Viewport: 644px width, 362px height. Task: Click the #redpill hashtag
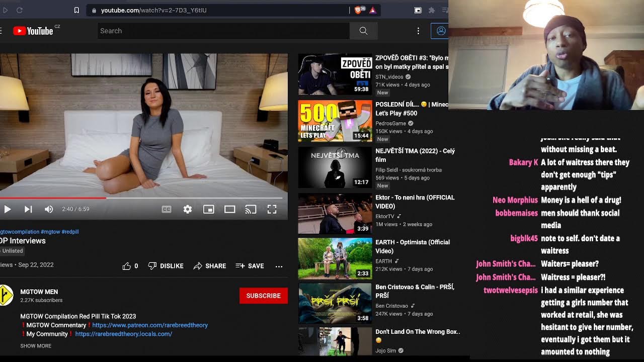(x=70, y=232)
